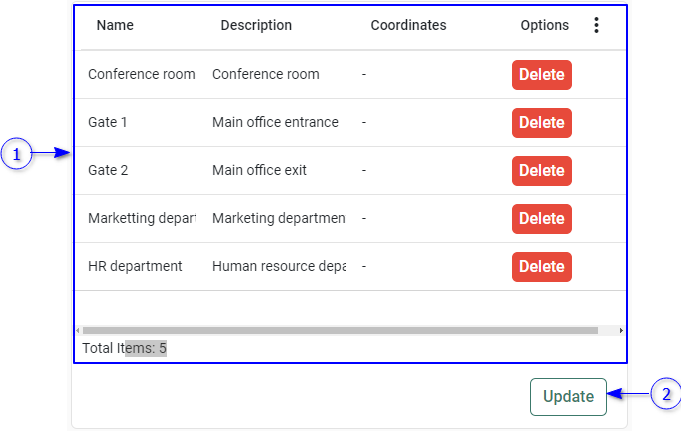Click the left arrow of horizontal scrollbar
This screenshot has height=431, width=681.
[x=78, y=330]
